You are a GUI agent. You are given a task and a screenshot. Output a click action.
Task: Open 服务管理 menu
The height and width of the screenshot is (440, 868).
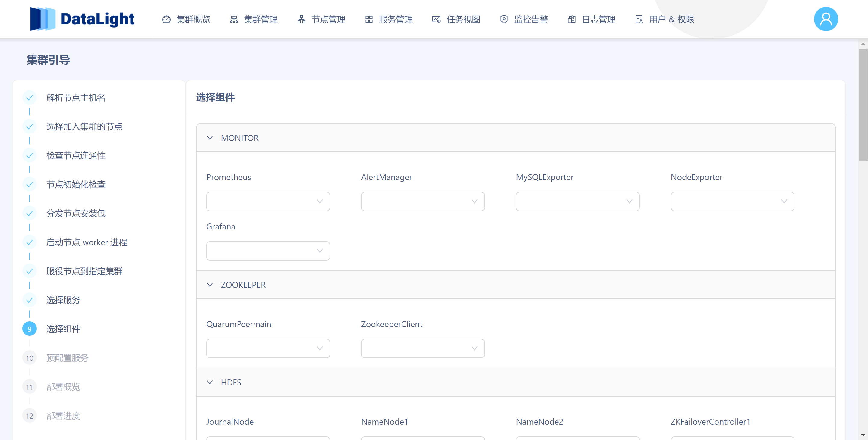click(389, 20)
